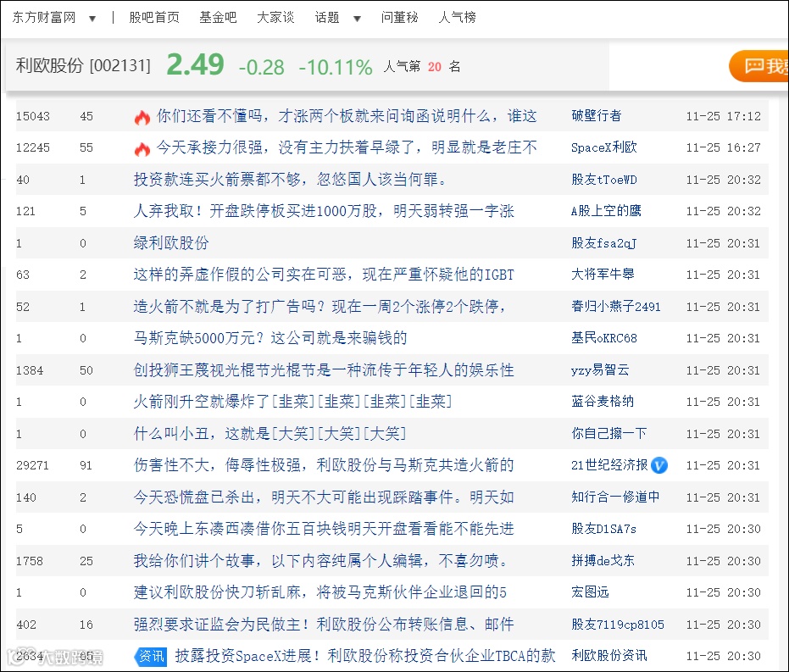789x672 pixels.
Task: Open post 火箭刚升空就爆炸了
Action: click(x=293, y=402)
